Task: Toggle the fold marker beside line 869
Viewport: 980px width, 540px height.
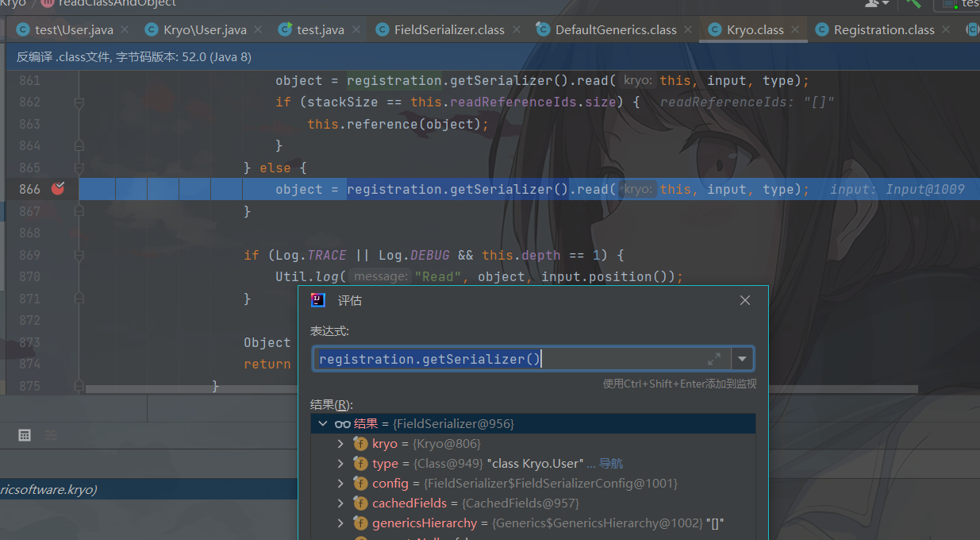Action: [79, 255]
